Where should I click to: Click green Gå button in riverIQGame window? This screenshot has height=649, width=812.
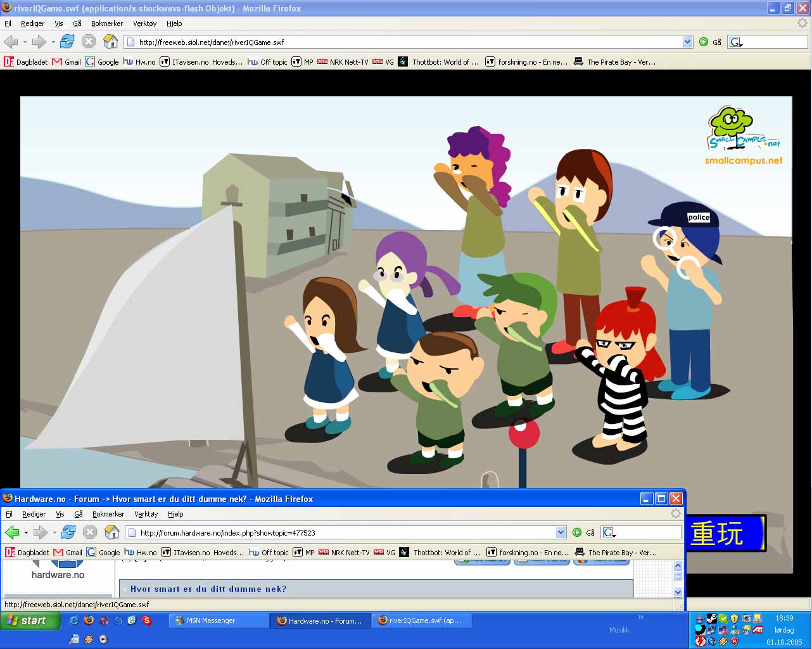tap(710, 42)
